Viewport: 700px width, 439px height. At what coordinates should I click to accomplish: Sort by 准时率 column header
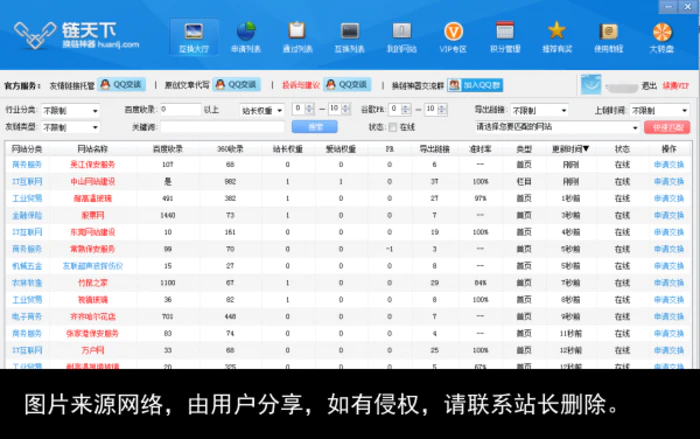click(480, 149)
